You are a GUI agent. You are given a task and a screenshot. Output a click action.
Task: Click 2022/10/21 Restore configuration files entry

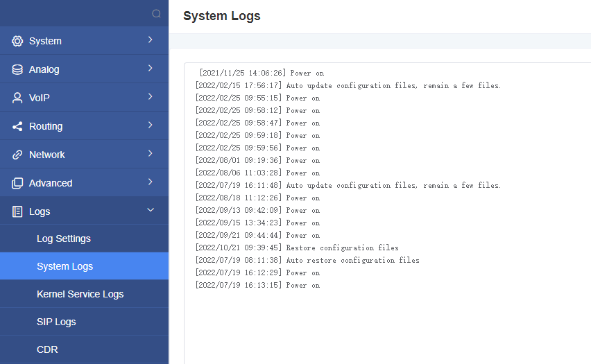(x=297, y=248)
